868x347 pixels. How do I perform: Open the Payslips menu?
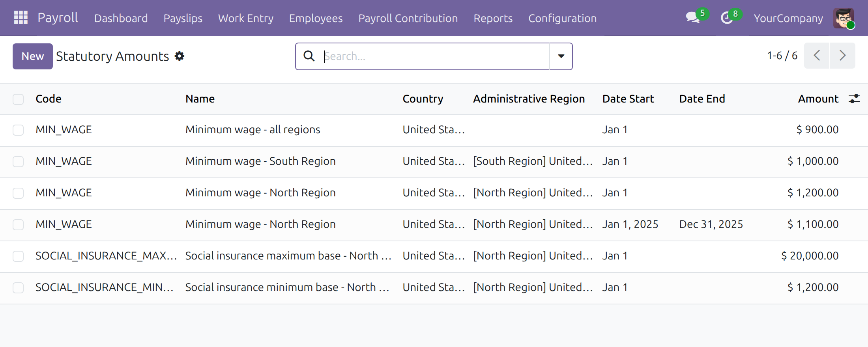click(x=183, y=18)
